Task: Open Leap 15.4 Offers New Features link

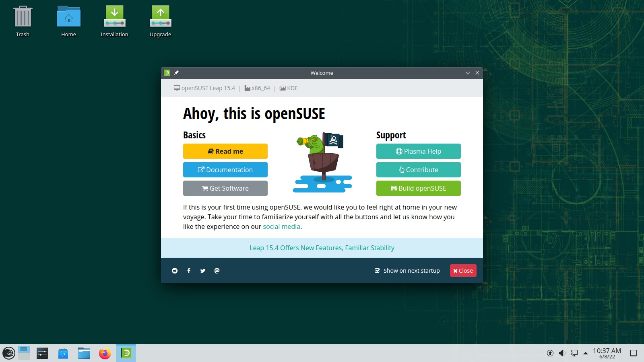Action: point(322,248)
